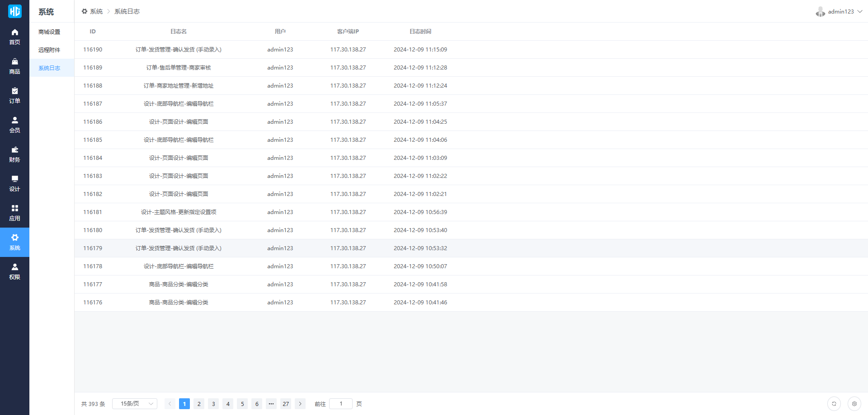Open the 商品 products section
Viewport: 868px width, 415px height.
(x=14, y=66)
